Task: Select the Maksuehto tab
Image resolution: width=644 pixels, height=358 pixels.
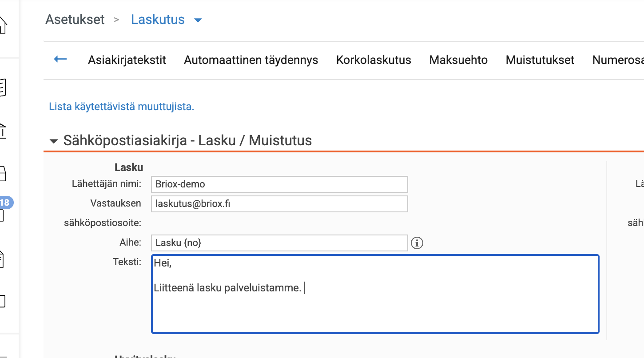Action: (458, 60)
